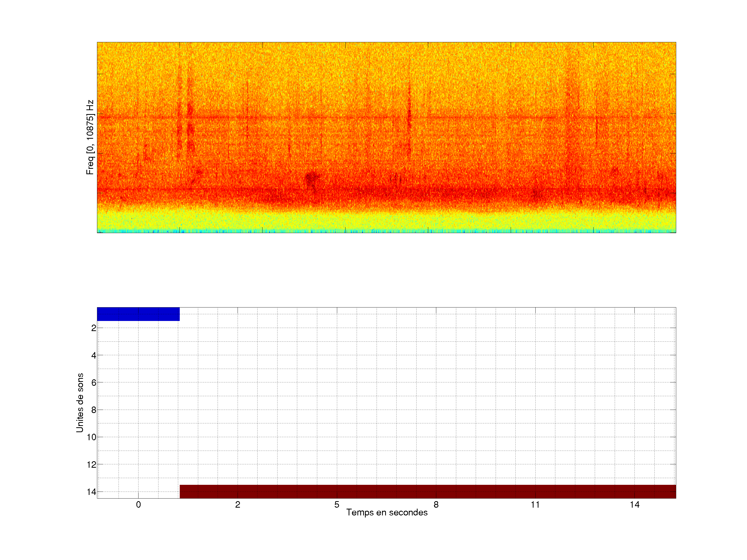Click x-axis tick label 0

click(x=138, y=505)
